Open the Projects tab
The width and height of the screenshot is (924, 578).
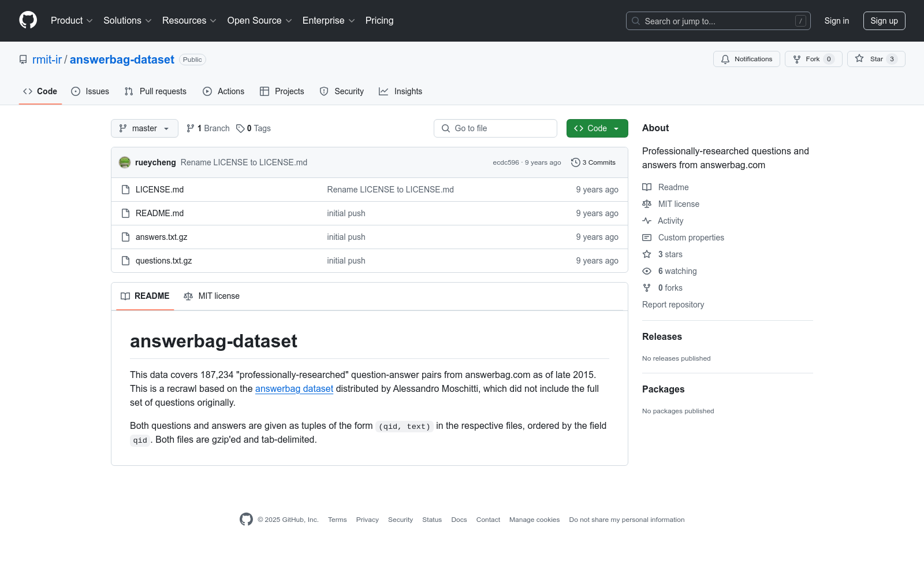[282, 91]
